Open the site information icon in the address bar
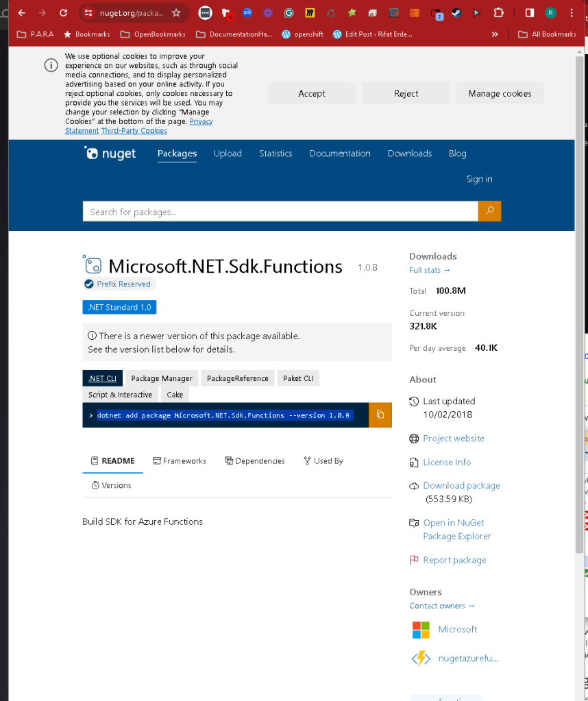The width and height of the screenshot is (588, 701). click(x=88, y=13)
